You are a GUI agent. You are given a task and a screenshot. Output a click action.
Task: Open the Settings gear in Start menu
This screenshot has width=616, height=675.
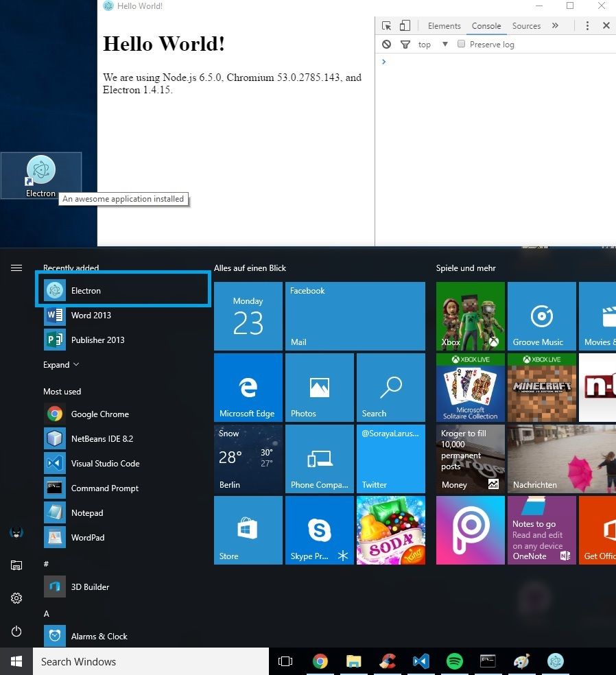click(16, 598)
